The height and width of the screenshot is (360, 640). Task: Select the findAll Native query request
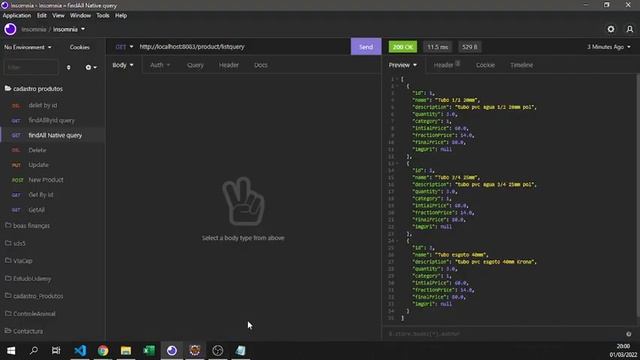pyautogui.click(x=53, y=135)
